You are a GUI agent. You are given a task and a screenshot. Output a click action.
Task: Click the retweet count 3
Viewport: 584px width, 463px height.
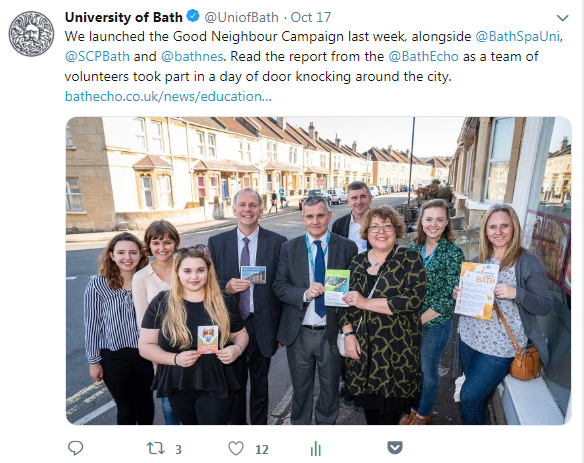pyautogui.click(x=178, y=450)
